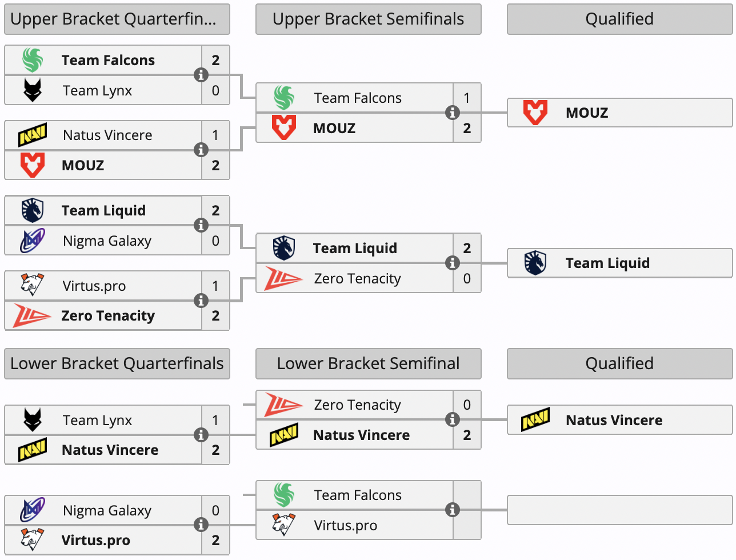Open info icon for Team Falcons vs Team Lynx
The image size is (736, 560).
coord(201,75)
